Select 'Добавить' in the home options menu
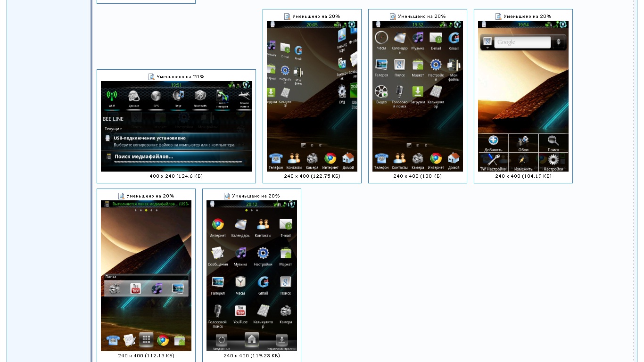Viewport: 644px width, 362px height. tap(493, 143)
